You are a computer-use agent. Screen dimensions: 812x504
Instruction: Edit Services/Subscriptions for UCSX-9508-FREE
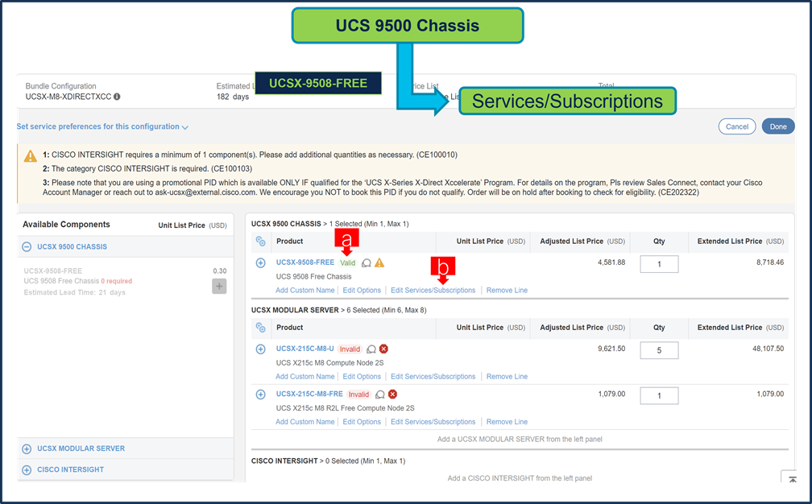click(433, 291)
